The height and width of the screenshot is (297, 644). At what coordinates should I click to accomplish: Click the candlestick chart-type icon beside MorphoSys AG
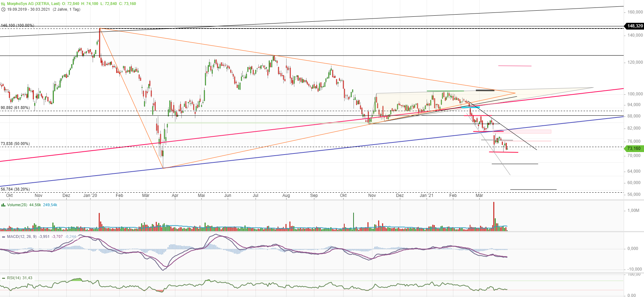3,4
